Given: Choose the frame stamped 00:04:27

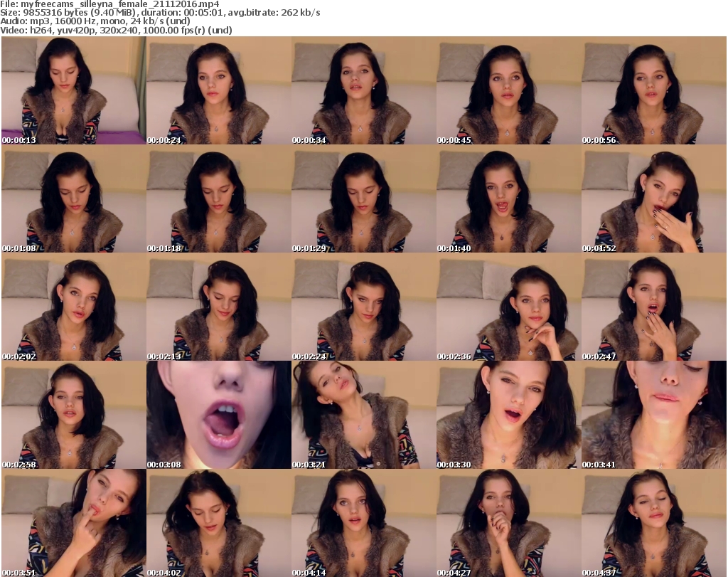Looking at the screenshot, I should point(509,523).
